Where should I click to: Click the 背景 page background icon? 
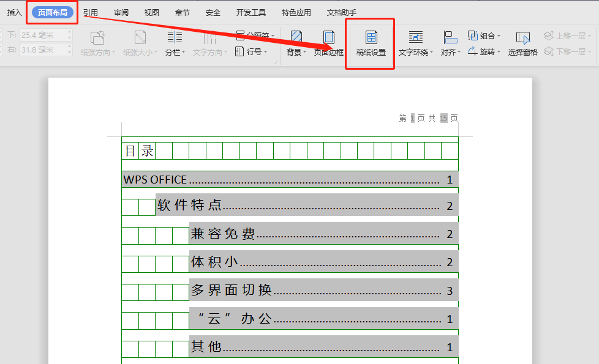[296, 38]
